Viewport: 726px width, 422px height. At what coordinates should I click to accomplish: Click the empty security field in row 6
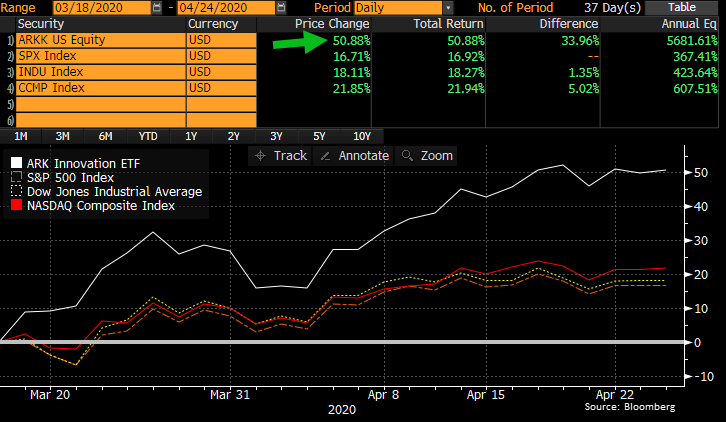(100, 120)
